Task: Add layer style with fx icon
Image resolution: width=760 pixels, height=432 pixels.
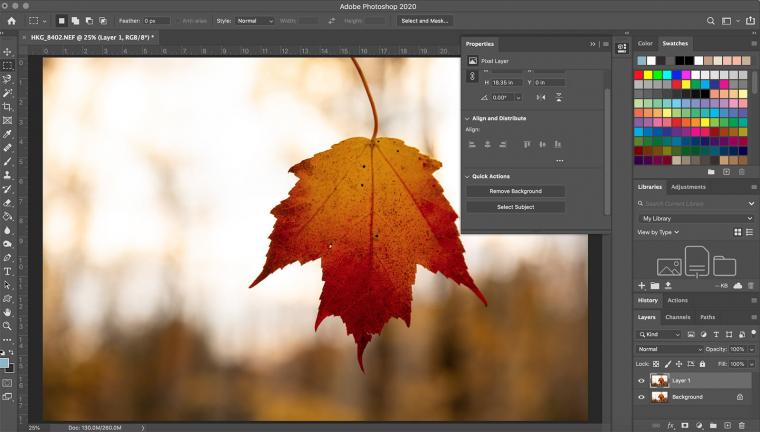Action: click(x=671, y=425)
